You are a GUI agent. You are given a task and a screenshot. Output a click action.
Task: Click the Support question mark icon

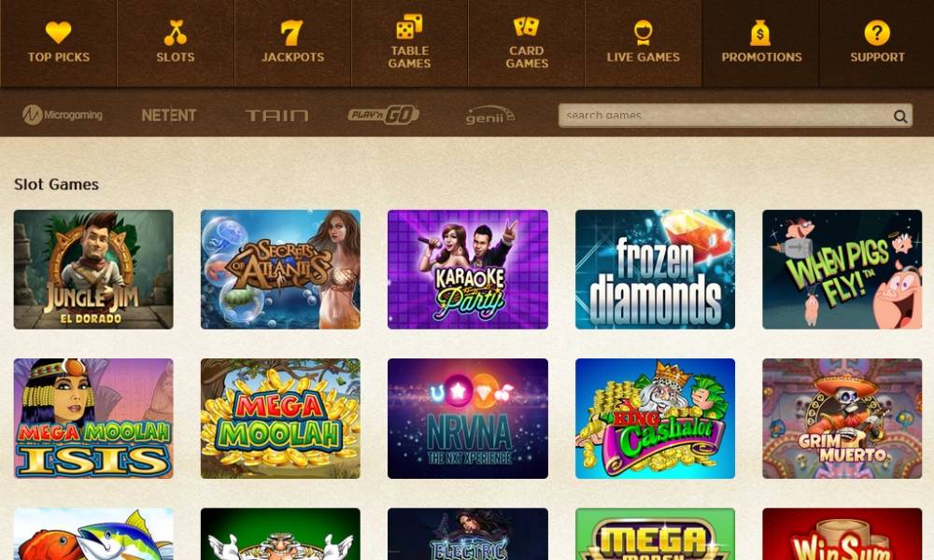877,33
